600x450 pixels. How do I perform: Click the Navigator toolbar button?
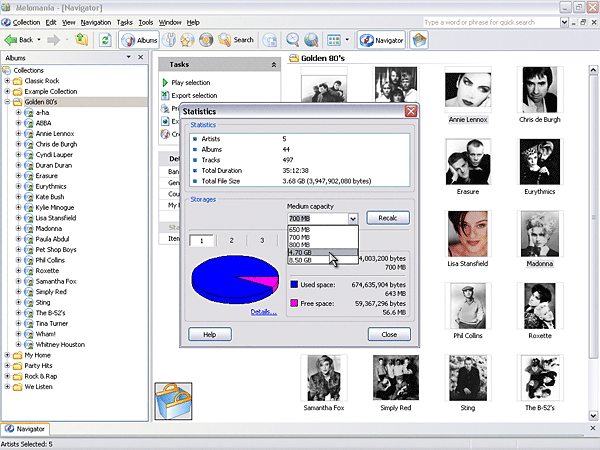pyautogui.click(x=381, y=40)
